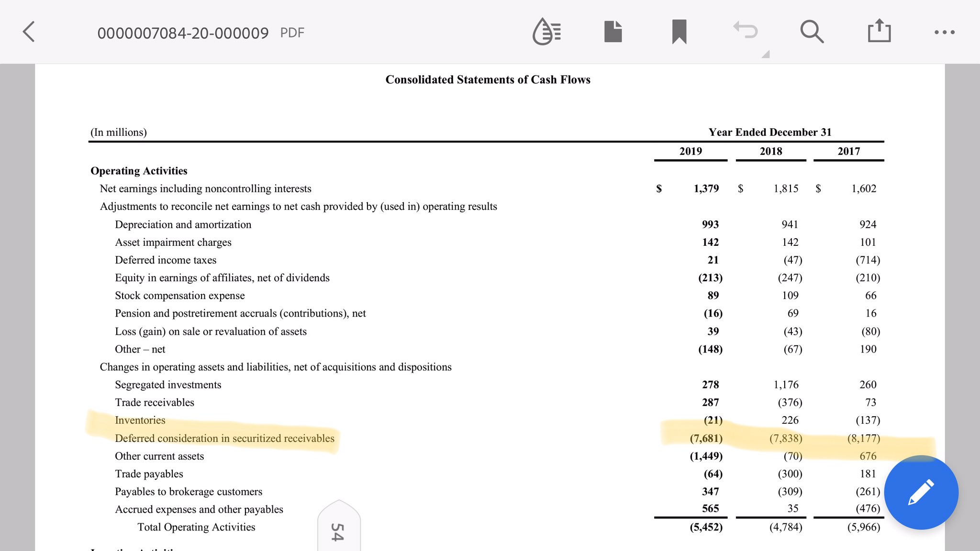Tap the 2018 column header

pyautogui.click(x=770, y=151)
